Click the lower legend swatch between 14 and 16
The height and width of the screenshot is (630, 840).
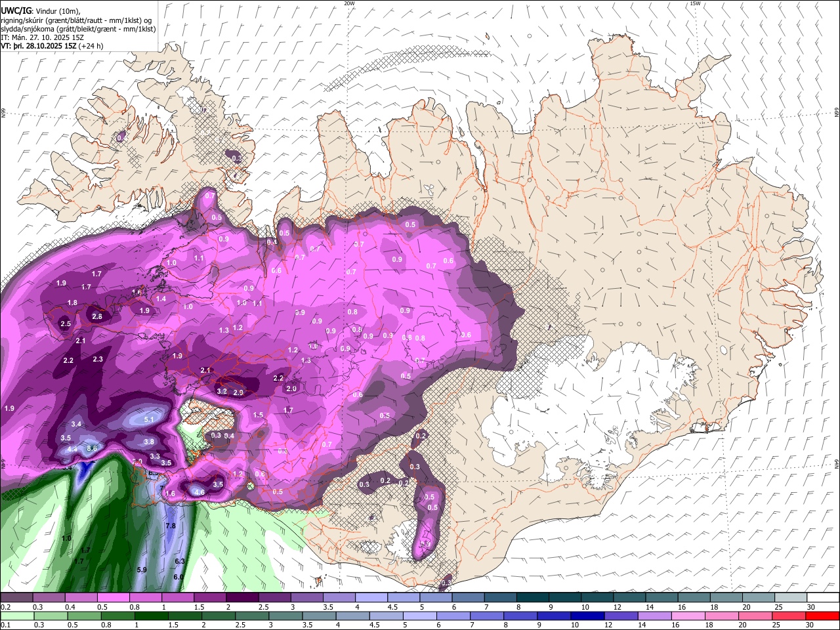point(654,616)
